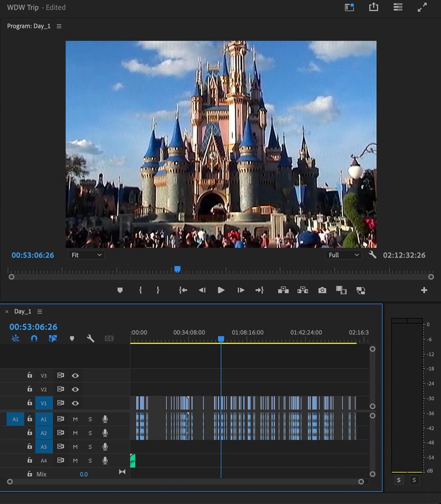Open the Program: Day_1 panel menu
This screenshot has width=441, height=504.
[x=59, y=26]
